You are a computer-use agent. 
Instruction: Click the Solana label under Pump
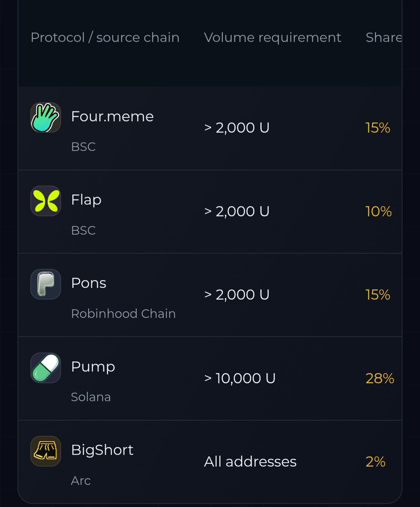[x=91, y=397]
